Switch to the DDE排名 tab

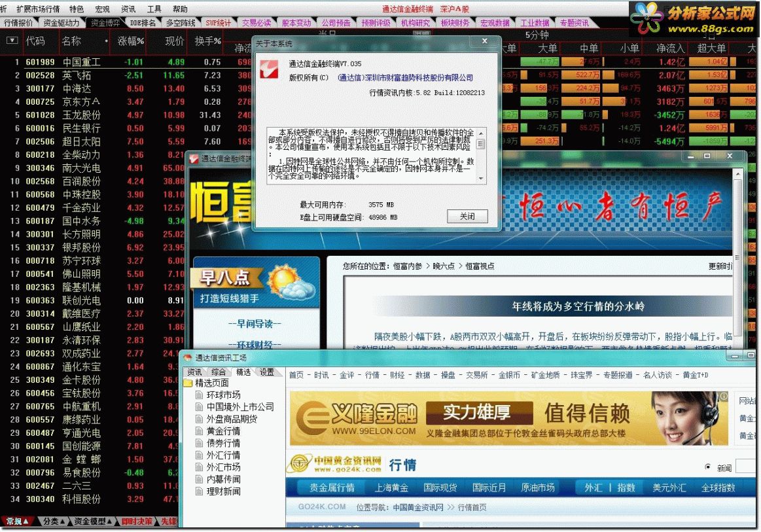143,23
